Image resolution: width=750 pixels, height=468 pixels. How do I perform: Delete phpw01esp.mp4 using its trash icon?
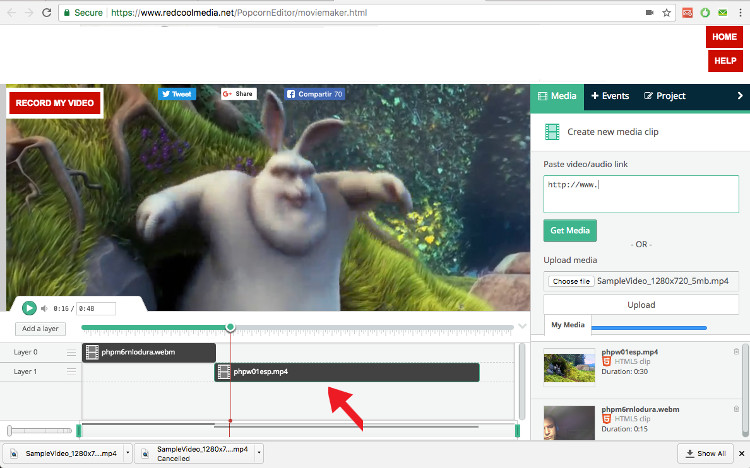point(737,351)
